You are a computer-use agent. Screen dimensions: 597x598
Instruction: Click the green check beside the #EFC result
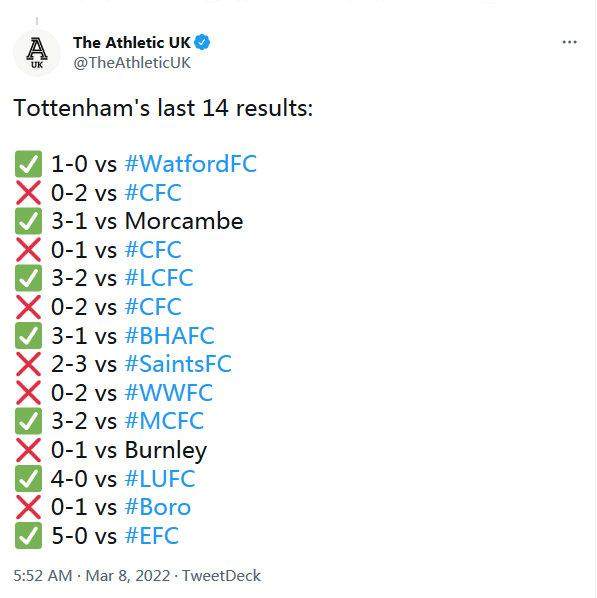click(28, 535)
